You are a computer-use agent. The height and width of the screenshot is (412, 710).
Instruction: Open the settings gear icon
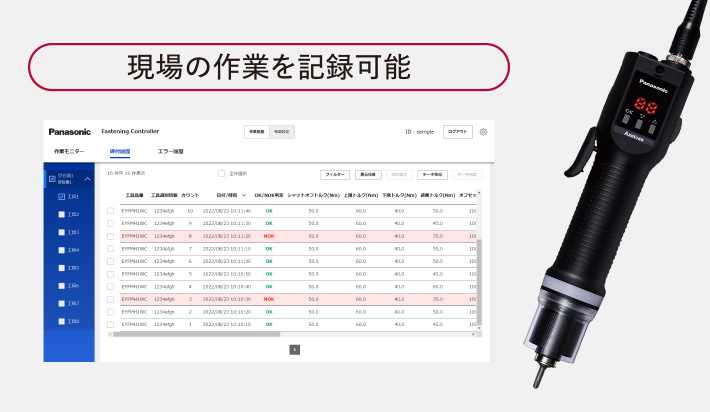tap(483, 131)
